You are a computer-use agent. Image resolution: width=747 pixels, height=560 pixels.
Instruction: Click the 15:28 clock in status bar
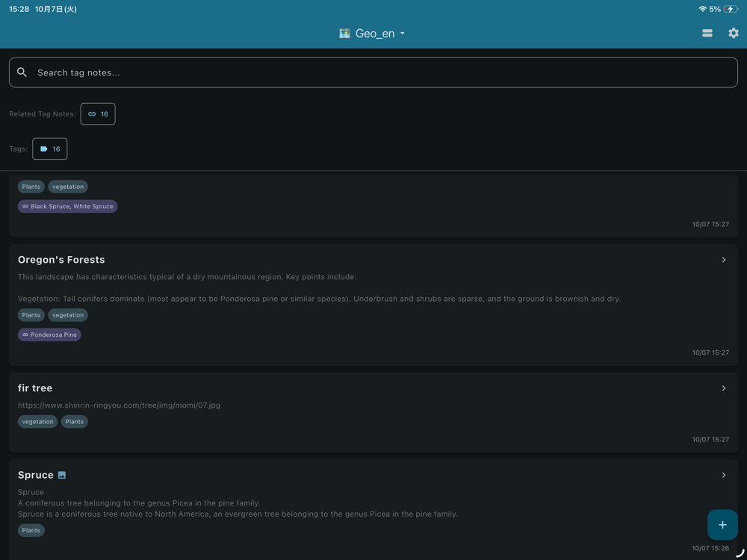(x=19, y=9)
